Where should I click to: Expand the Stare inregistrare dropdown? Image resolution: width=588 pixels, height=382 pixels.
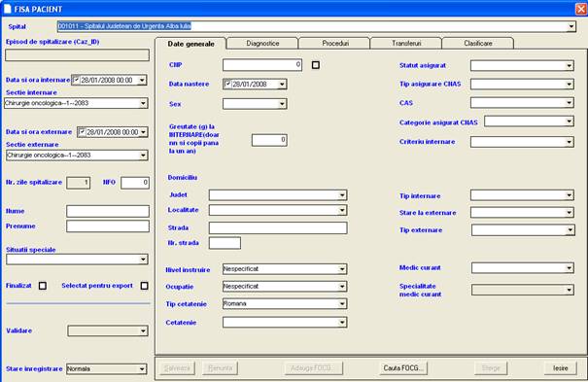tap(142, 369)
